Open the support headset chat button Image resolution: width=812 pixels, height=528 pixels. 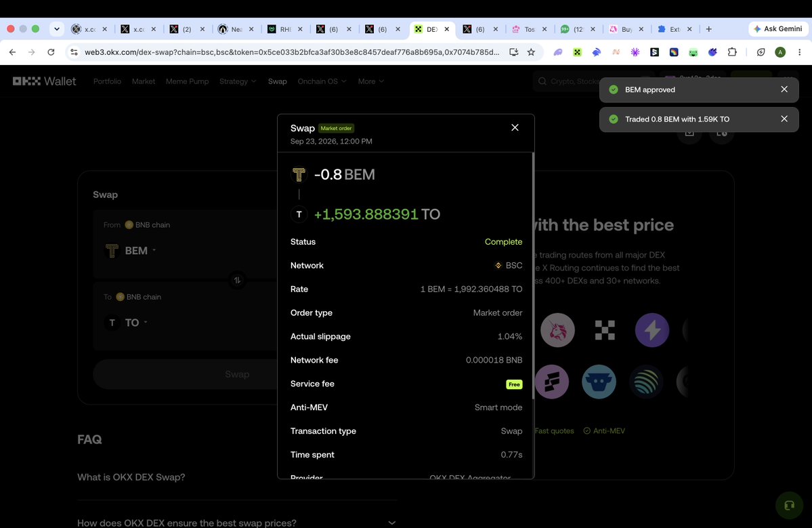tap(789, 505)
